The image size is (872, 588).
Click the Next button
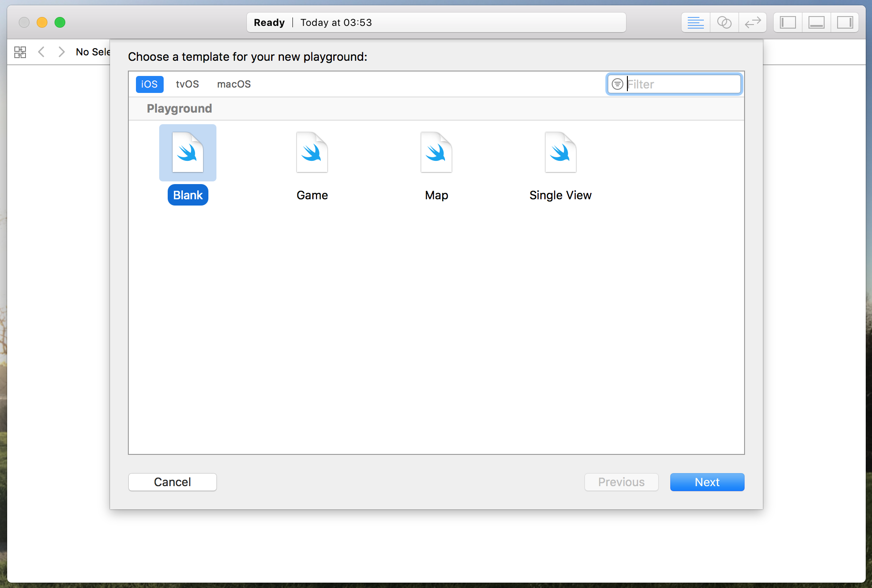pos(707,482)
